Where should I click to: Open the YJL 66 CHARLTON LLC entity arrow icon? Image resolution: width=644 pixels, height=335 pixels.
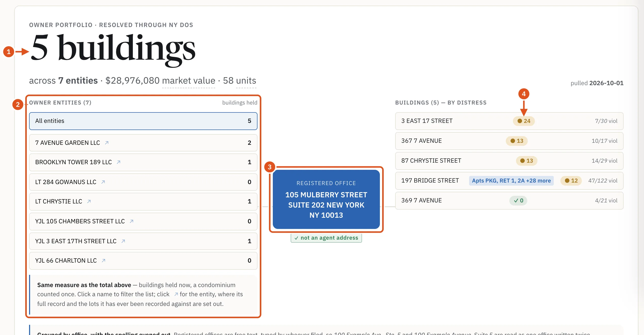coord(104,261)
